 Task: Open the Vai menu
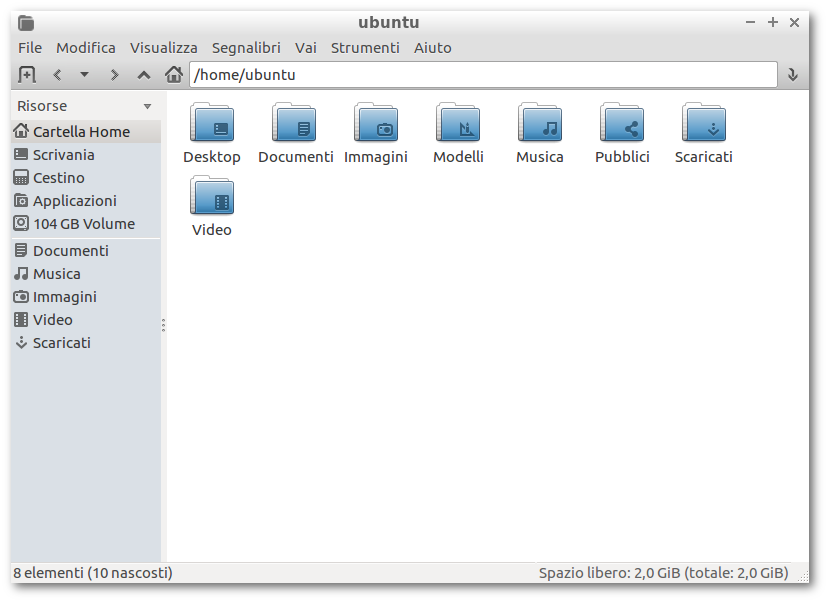click(x=306, y=48)
